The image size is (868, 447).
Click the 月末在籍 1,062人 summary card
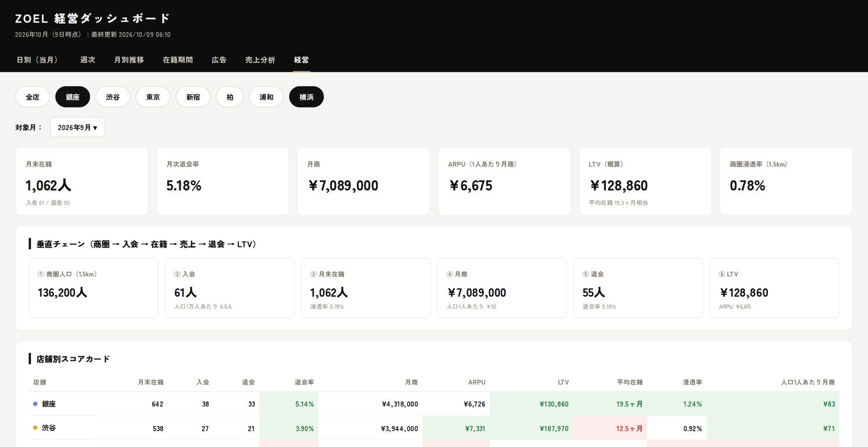pyautogui.click(x=82, y=182)
